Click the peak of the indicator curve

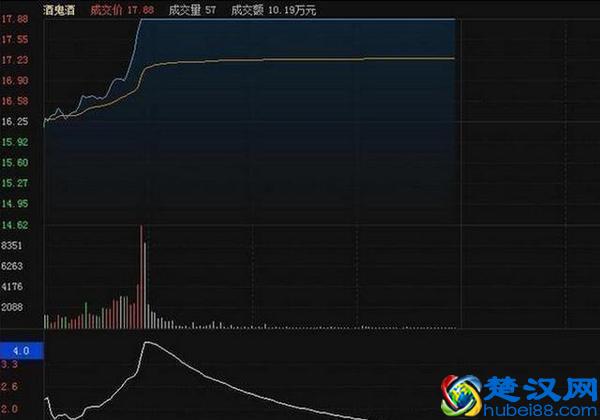click(146, 342)
